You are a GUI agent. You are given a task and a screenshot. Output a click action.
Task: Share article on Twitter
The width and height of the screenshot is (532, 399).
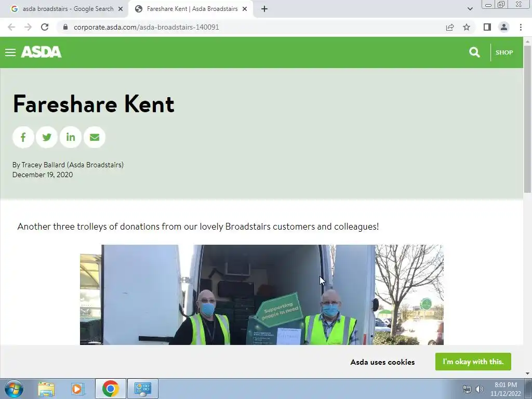47,137
